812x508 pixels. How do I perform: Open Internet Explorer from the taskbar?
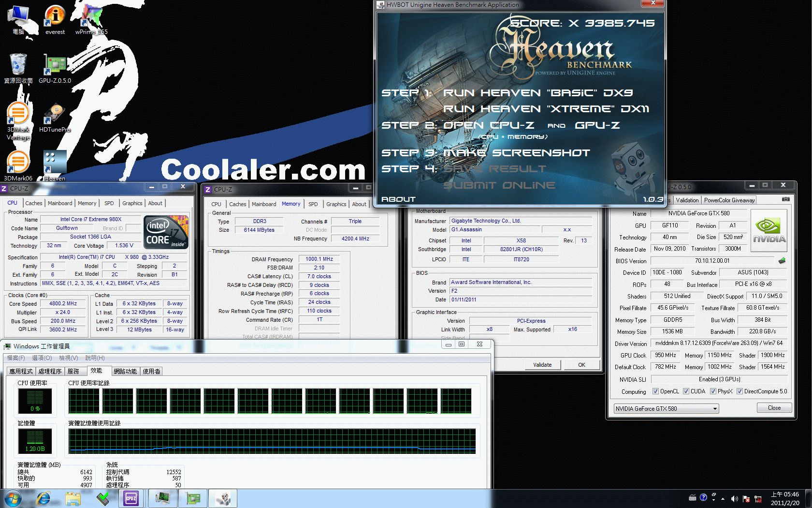coord(43,498)
